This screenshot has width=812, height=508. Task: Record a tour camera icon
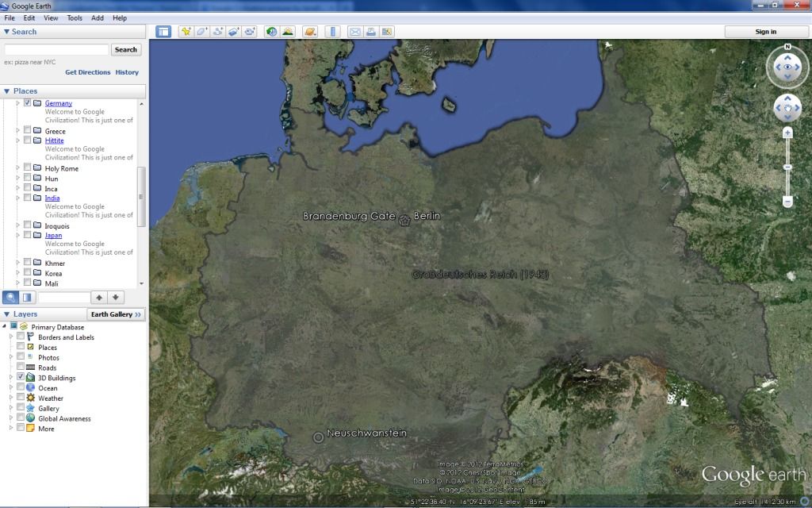[250, 32]
